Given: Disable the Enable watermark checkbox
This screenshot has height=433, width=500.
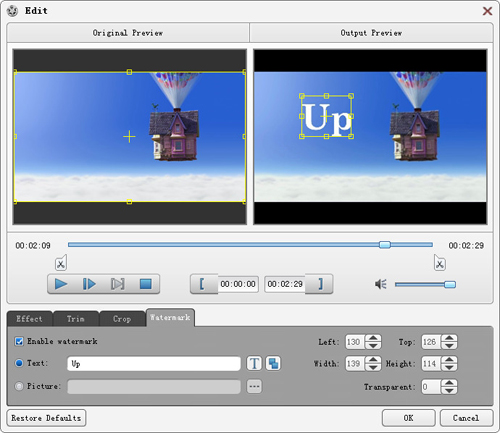Looking at the screenshot, I should 19,341.
